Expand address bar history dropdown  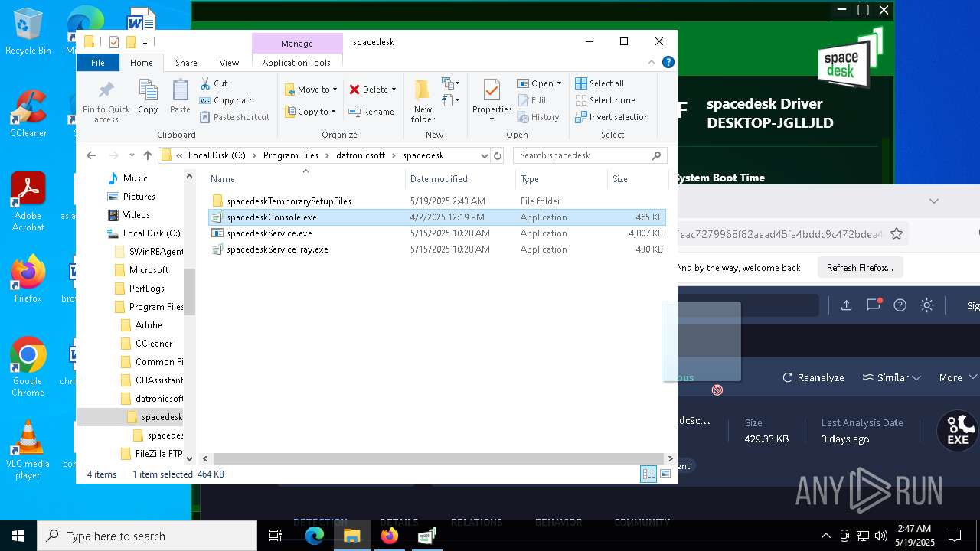coord(484,155)
